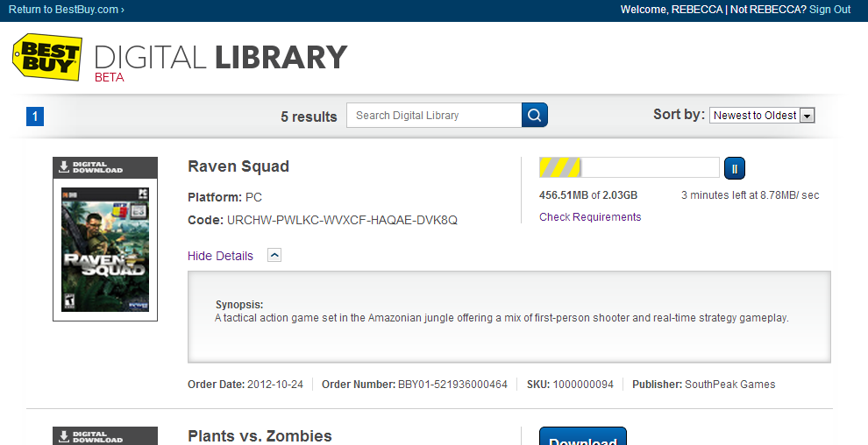Collapse details with the up-chevron icon
The width and height of the screenshot is (868, 445).
coord(274,255)
